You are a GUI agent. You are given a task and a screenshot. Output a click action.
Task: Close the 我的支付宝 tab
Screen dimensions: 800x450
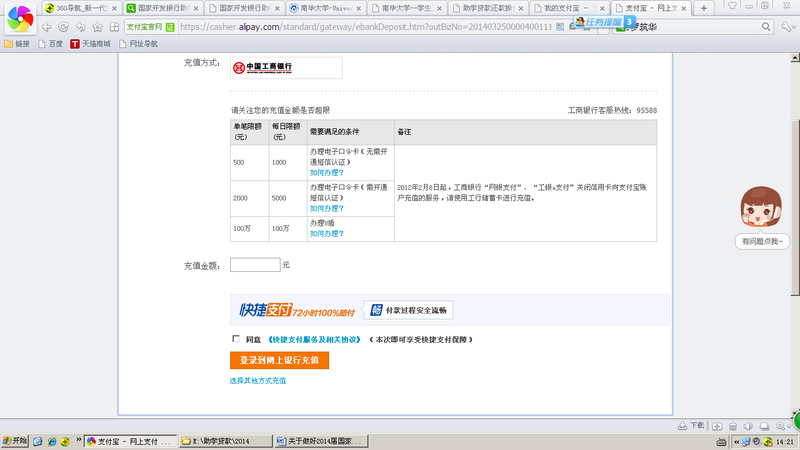click(x=602, y=8)
